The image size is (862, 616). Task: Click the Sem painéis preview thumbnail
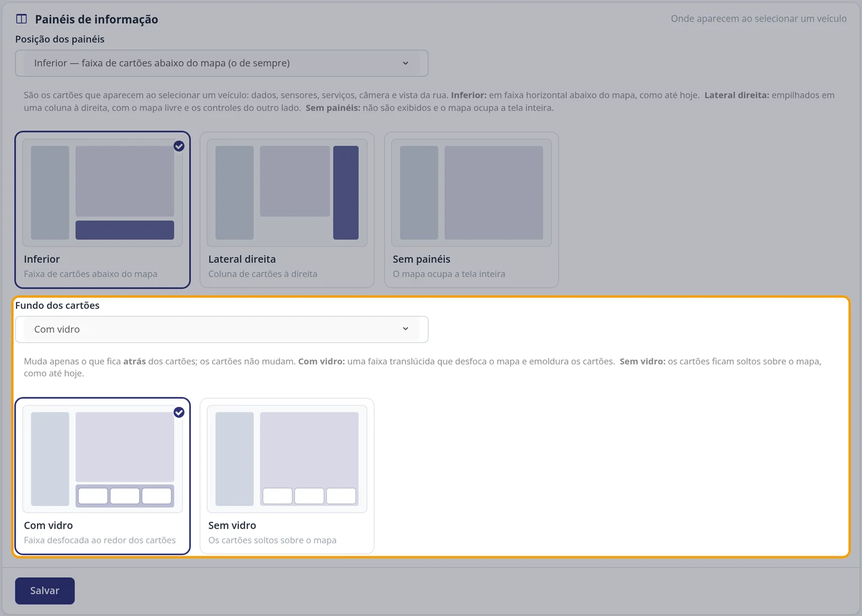(x=472, y=193)
